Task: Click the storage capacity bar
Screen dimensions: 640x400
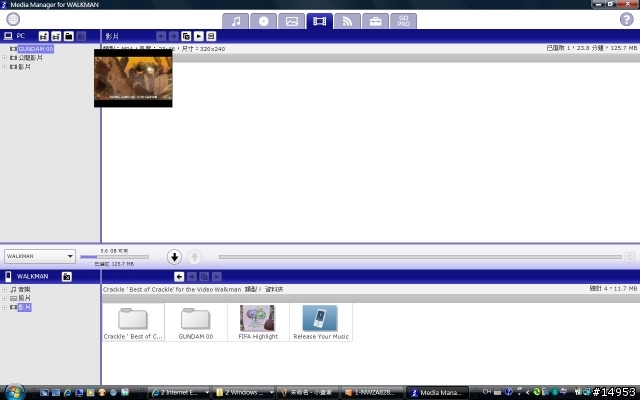Action: [x=114, y=257]
